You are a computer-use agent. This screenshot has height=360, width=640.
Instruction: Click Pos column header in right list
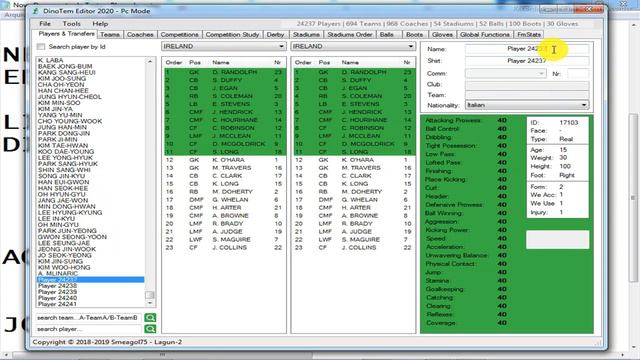click(324, 62)
